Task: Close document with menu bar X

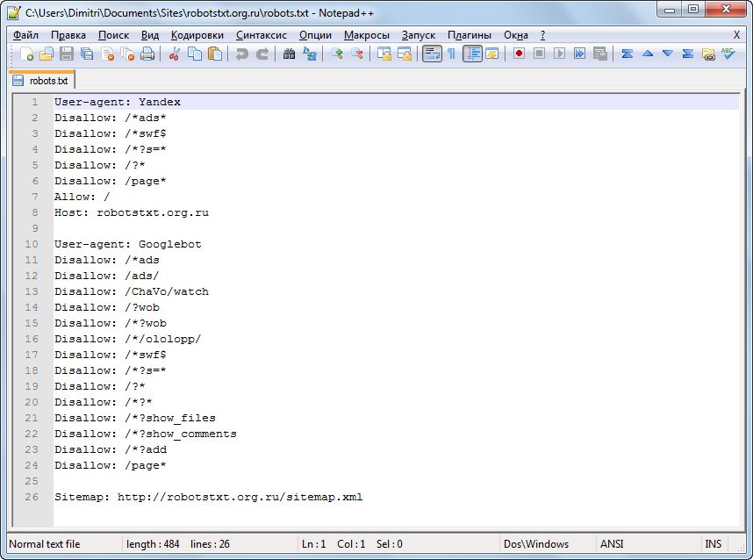Action: click(x=736, y=35)
